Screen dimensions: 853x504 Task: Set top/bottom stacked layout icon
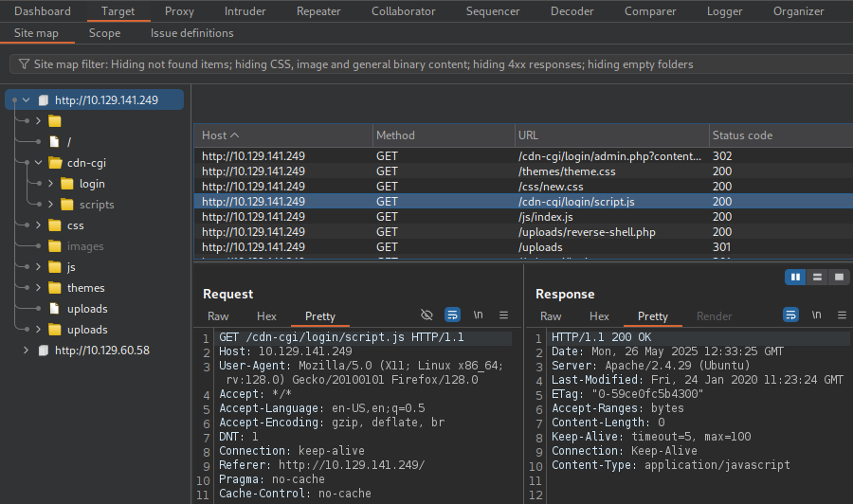[817, 278]
